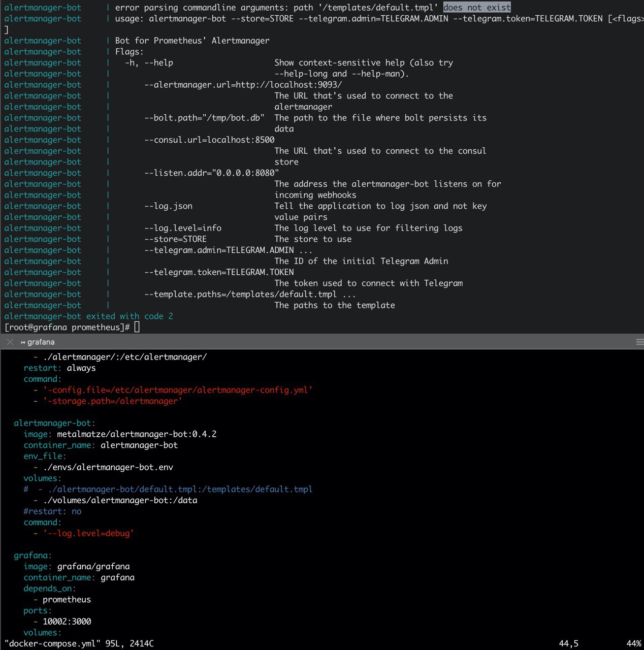Click the '44%' scroll indicator in status line

[634, 643]
